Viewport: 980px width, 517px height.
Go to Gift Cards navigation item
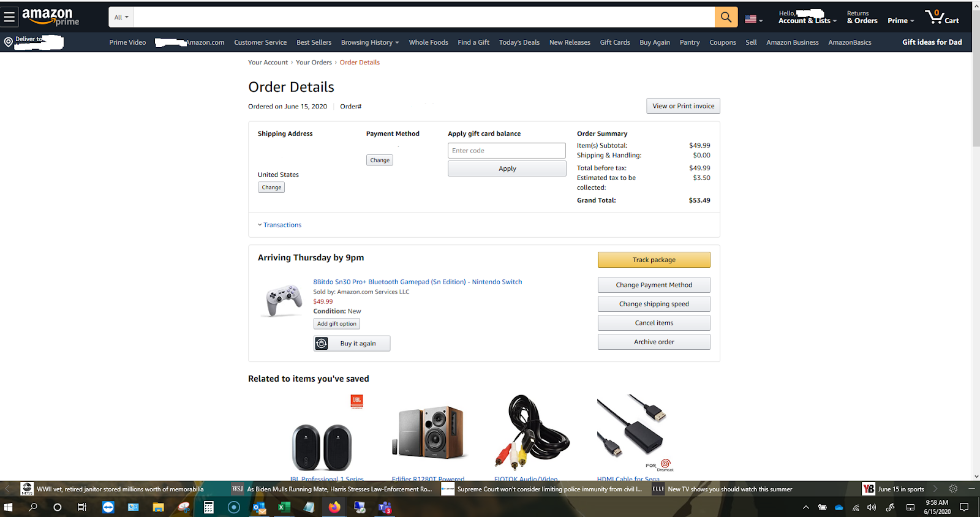tap(615, 42)
